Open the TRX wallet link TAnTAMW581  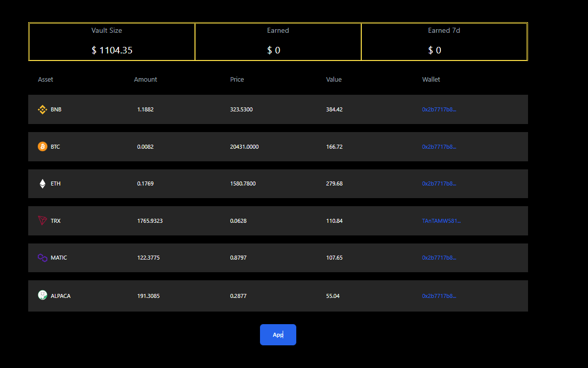coord(441,221)
